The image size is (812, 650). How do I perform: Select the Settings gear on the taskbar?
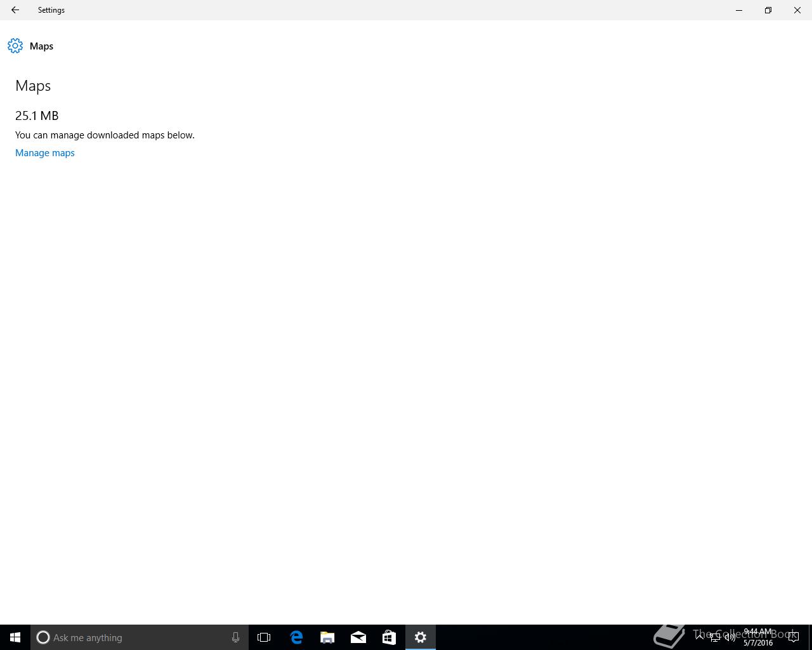[x=421, y=637]
